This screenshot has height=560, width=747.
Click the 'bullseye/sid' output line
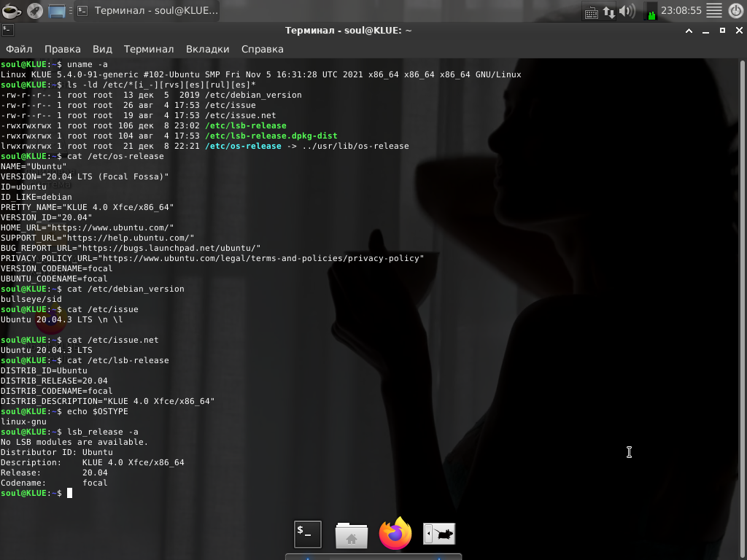click(x=31, y=299)
